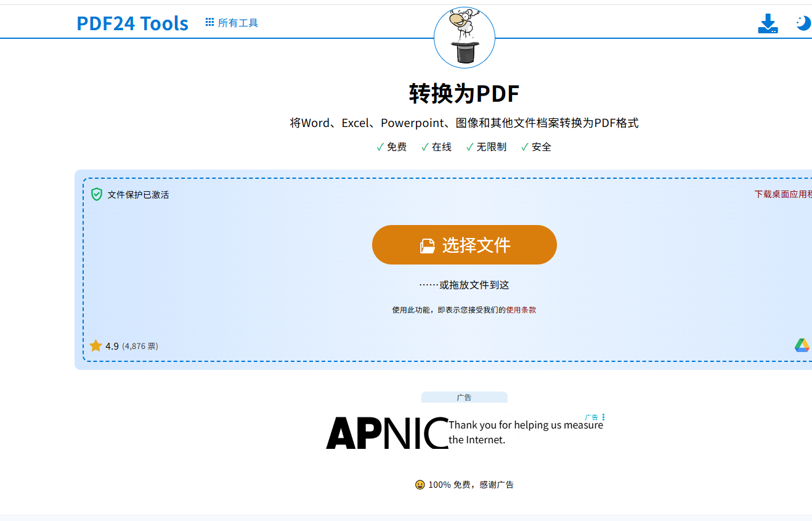The width and height of the screenshot is (812, 521).
Task: Import a file using Google Drive icon
Action: click(802, 346)
